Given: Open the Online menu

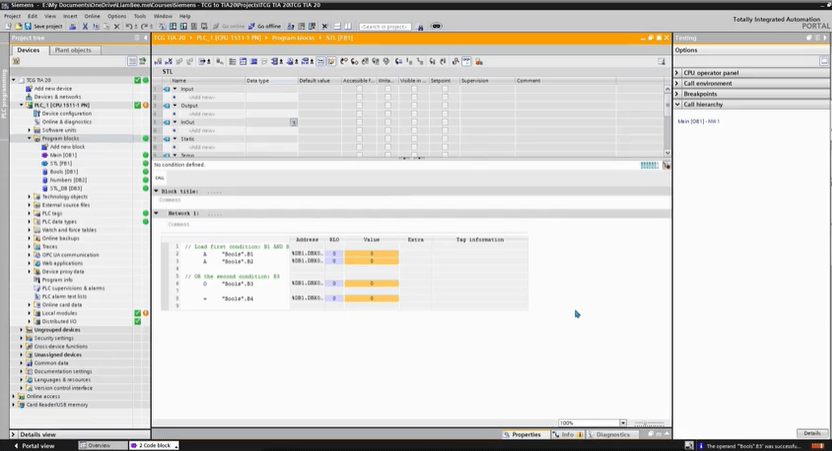Looking at the screenshot, I should click(92, 16).
